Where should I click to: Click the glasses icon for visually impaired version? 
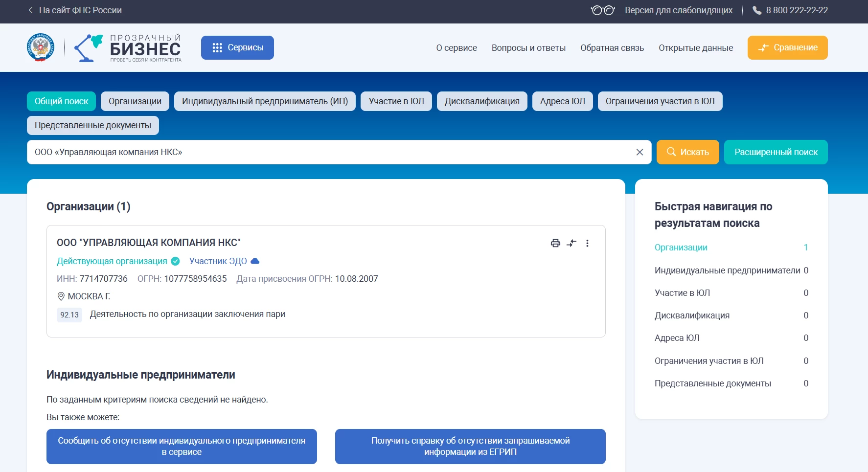click(602, 10)
